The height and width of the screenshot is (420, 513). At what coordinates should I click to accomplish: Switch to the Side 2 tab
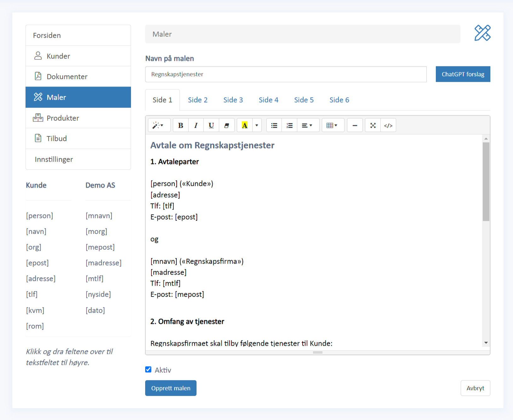point(197,100)
